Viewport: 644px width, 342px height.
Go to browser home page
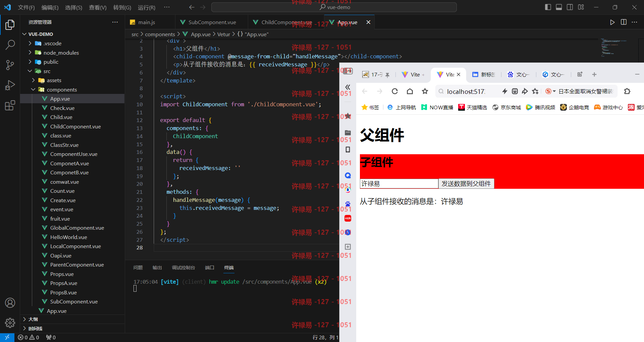tap(410, 91)
